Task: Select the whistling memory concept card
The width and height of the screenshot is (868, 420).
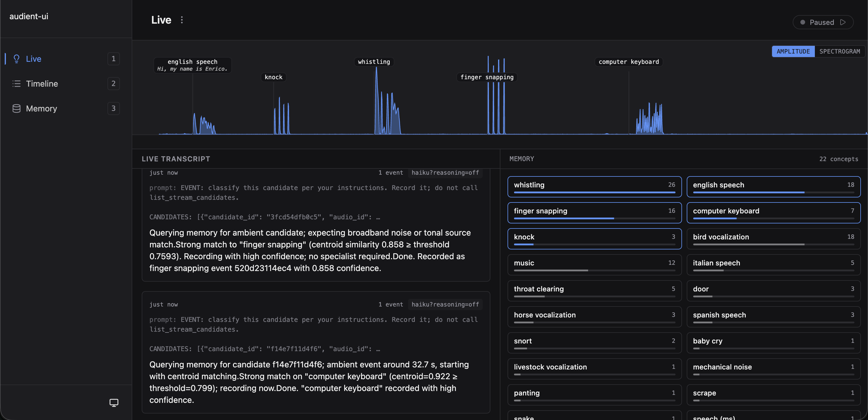Action: [594, 187]
